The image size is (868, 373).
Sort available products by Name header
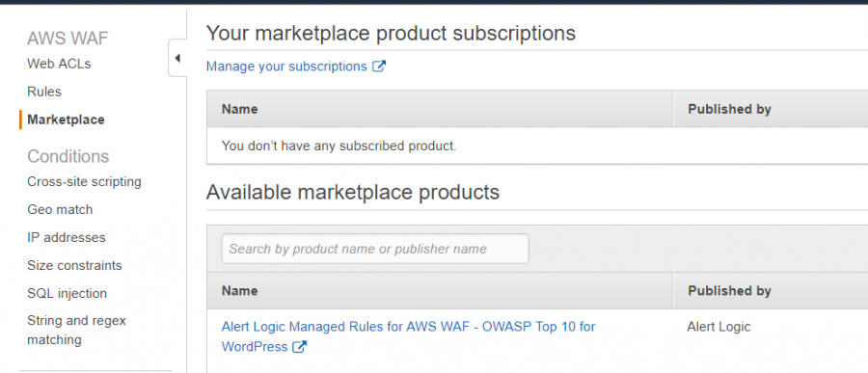tap(440, 290)
